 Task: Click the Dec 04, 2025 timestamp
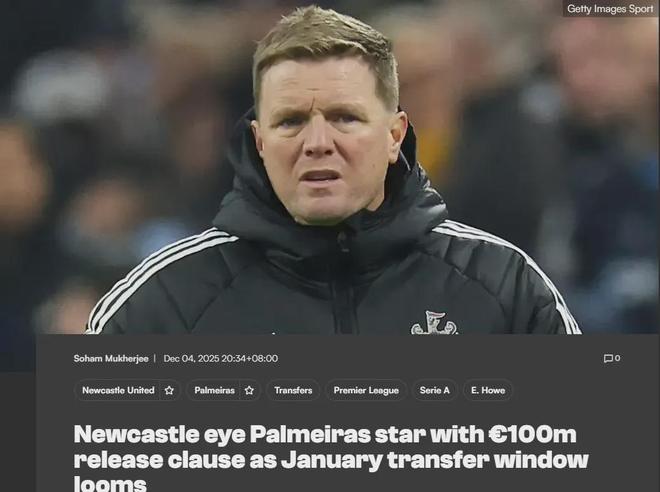pyautogui.click(x=221, y=359)
